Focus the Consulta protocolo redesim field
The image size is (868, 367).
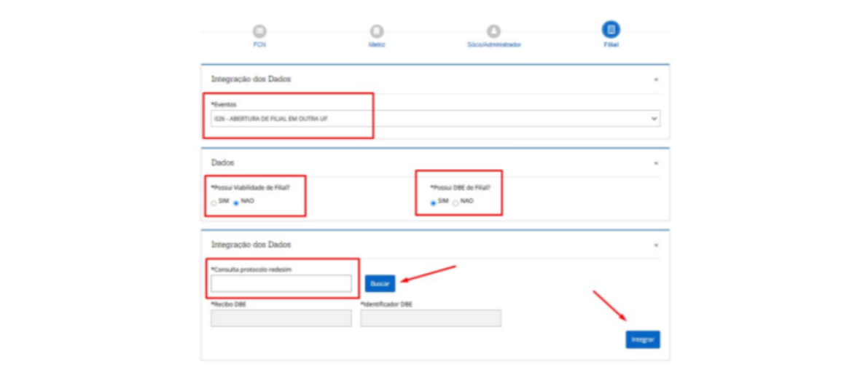coord(281,283)
